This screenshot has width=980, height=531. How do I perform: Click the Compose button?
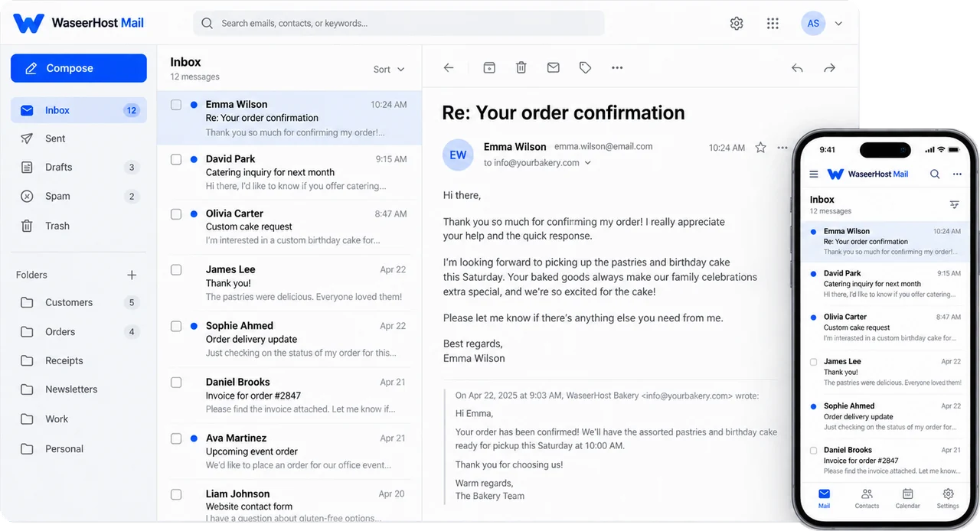[x=79, y=68]
